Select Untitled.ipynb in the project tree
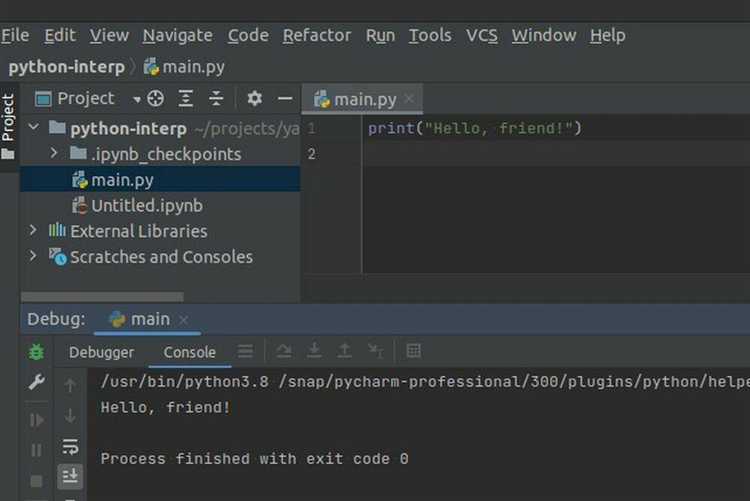Viewport: 750px width, 501px height. tap(146, 205)
